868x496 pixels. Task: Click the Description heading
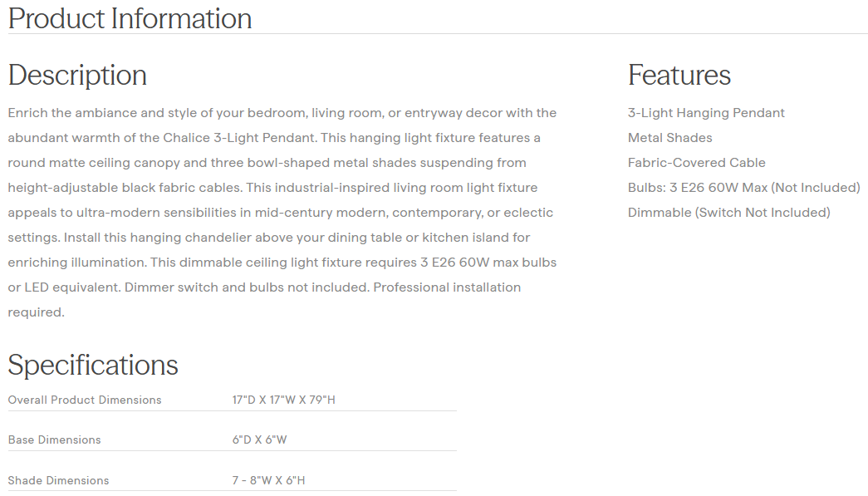(x=77, y=76)
